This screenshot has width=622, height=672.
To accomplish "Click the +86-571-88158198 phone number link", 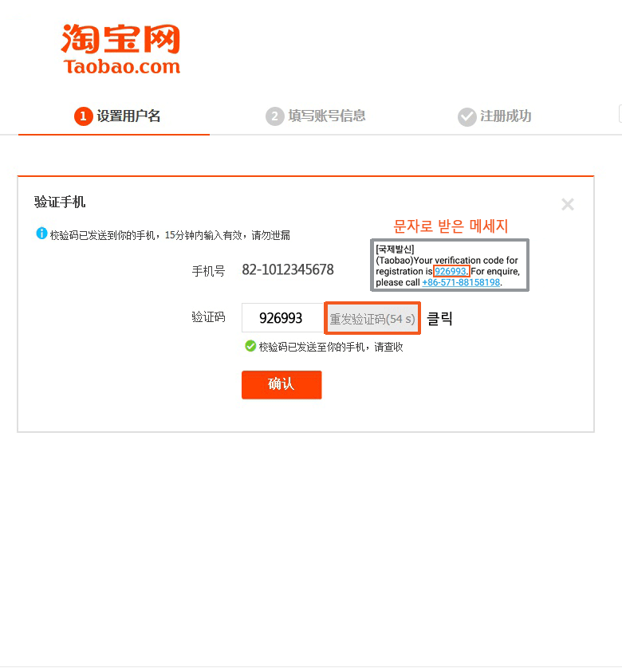I will point(461,282).
